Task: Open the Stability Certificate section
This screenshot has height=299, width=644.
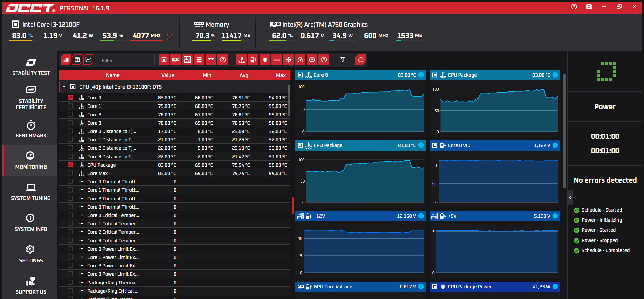Action: point(31,98)
